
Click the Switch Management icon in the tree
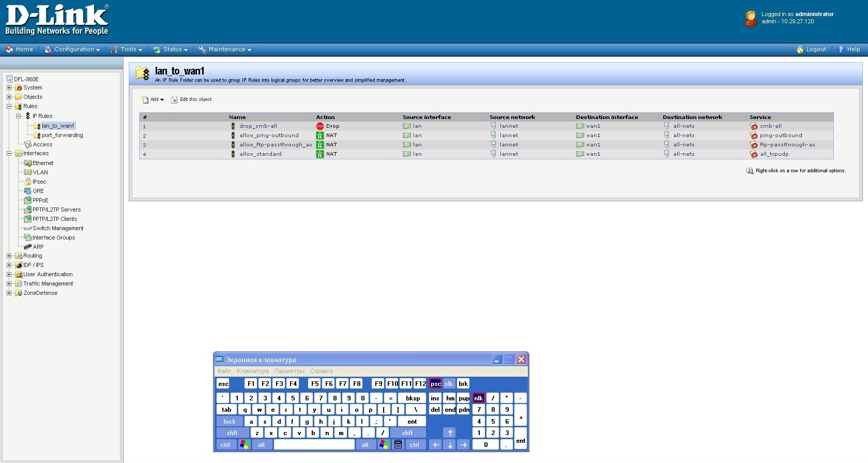pyautogui.click(x=28, y=228)
